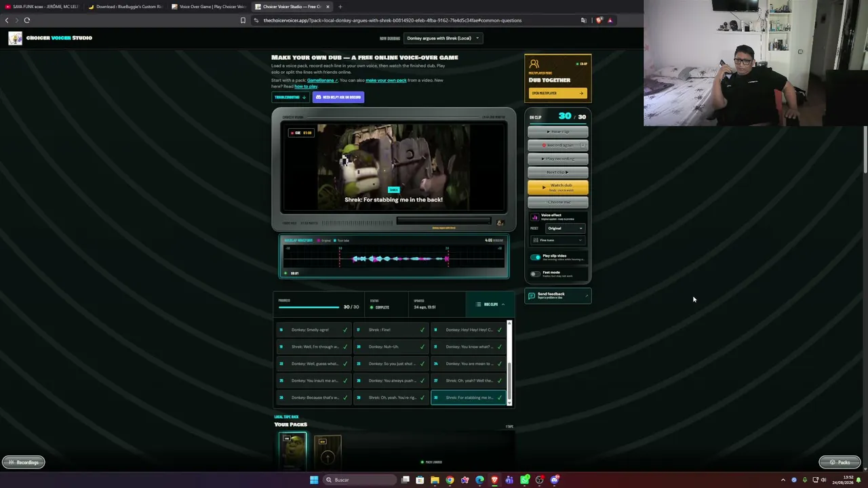Open the Choicer Voicer Studio logo

pos(51,38)
